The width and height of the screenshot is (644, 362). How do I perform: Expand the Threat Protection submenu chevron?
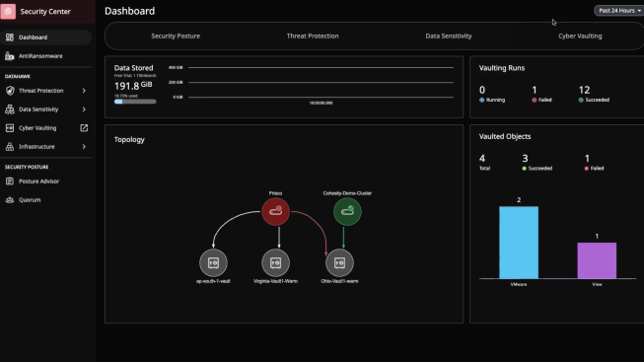(84, 91)
